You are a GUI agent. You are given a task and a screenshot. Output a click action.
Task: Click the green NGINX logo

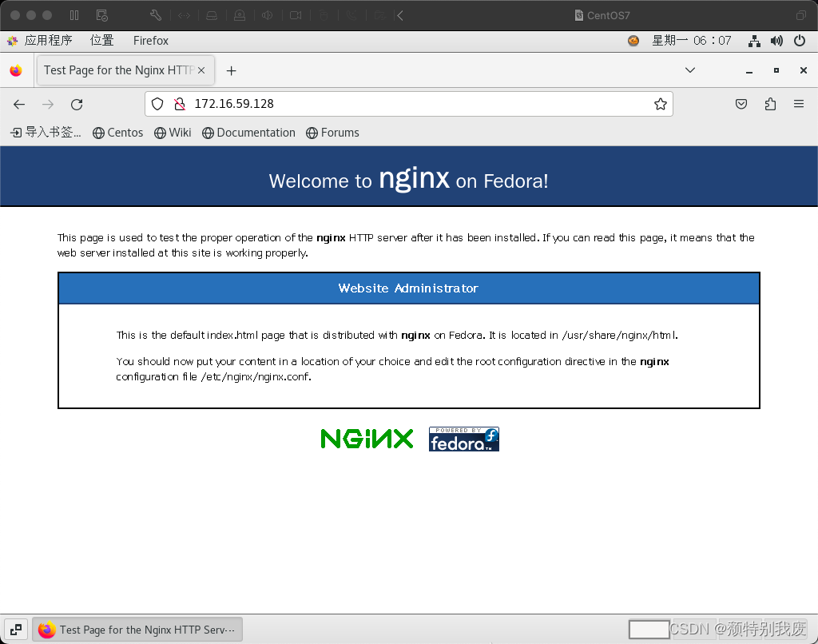pyautogui.click(x=367, y=439)
